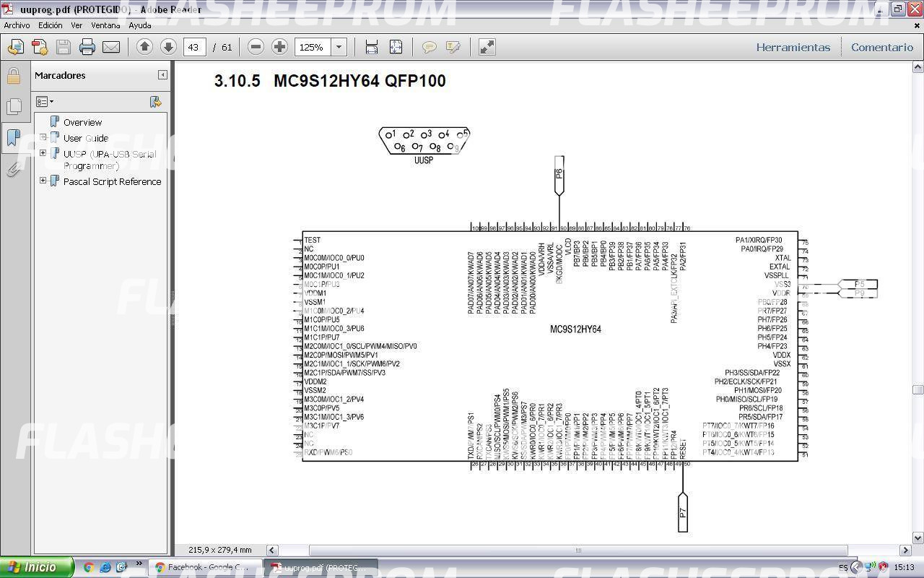Open the Archivo menu

click(17, 25)
